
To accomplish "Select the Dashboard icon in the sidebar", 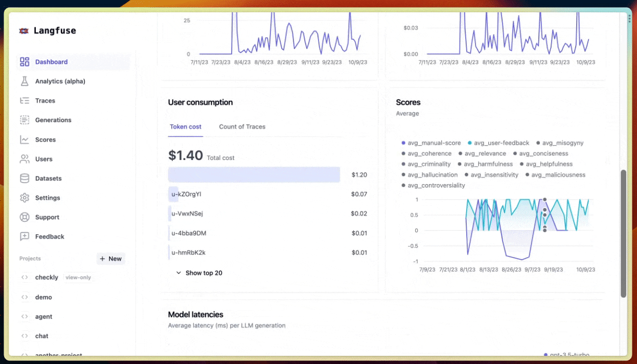I will pos(24,61).
